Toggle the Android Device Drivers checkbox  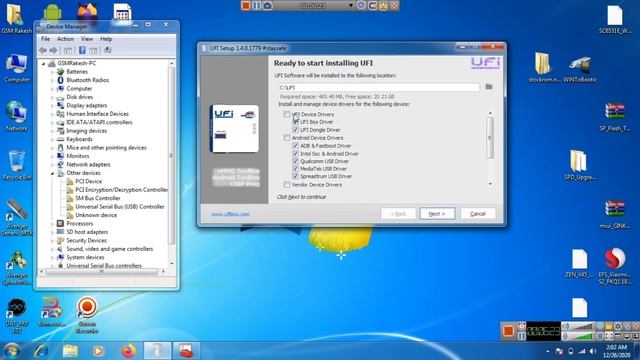(x=287, y=138)
